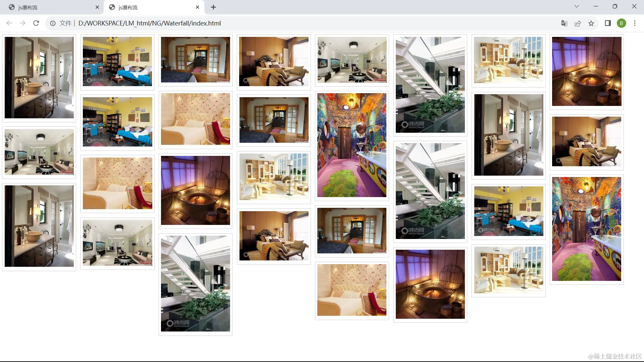The image size is (644, 362).
Task: Click the yellow bedroom thumbnail at the top of the second column
Action: pyautogui.click(x=117, y=61)
